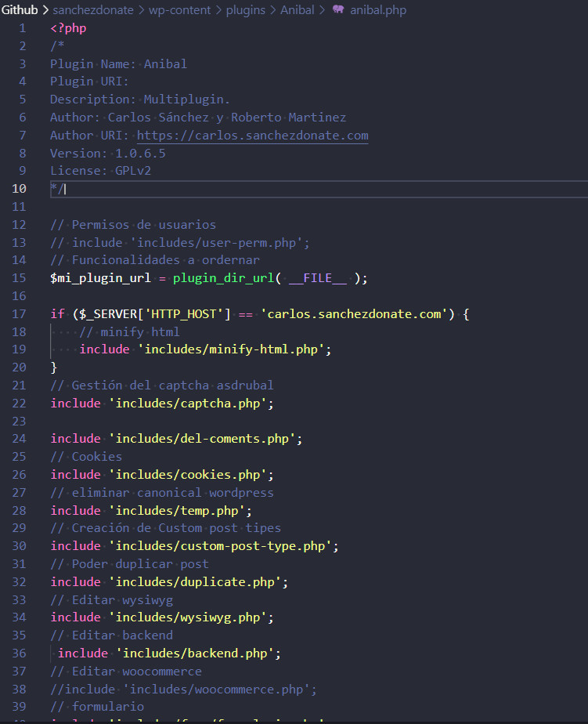Image resolution: width=588 pixels, height=724 pixels.
Task: Click line number 17 in gutter
Action: click(19, 314)
